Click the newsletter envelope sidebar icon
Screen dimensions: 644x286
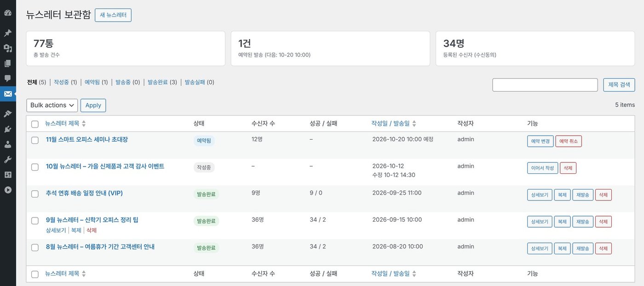[x=8, y=94]
